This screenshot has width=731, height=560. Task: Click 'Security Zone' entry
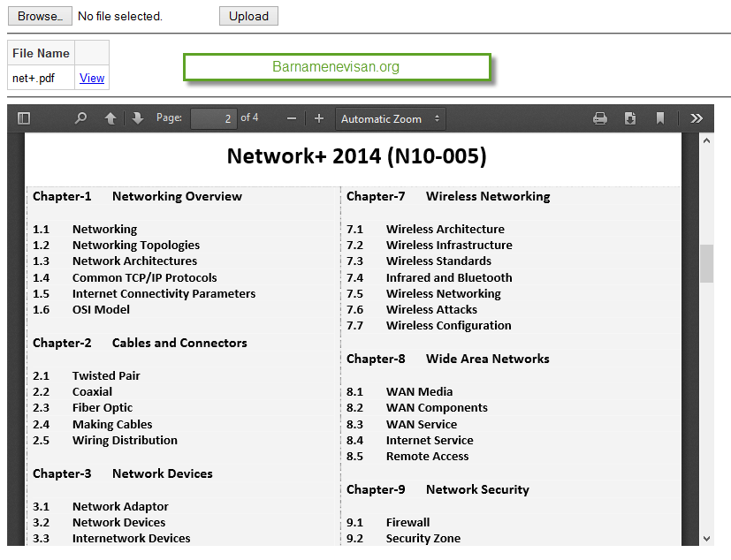point(423,538)
